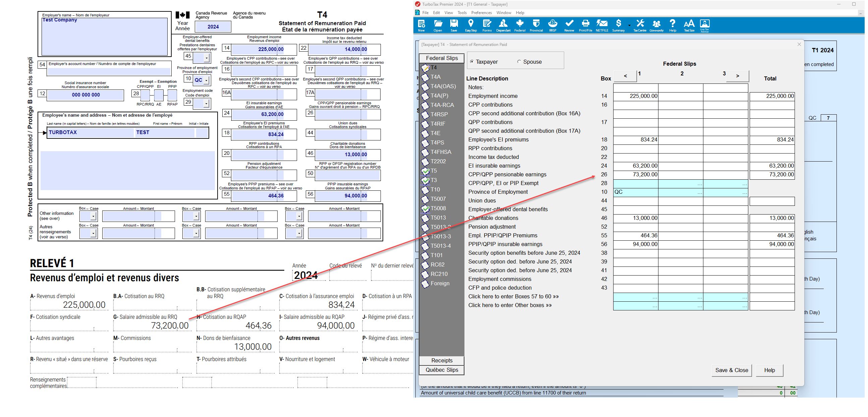Open the RRSP toolbar icon
The width and height of the screenshot is (868, 417).
click(x=553, y=25)
